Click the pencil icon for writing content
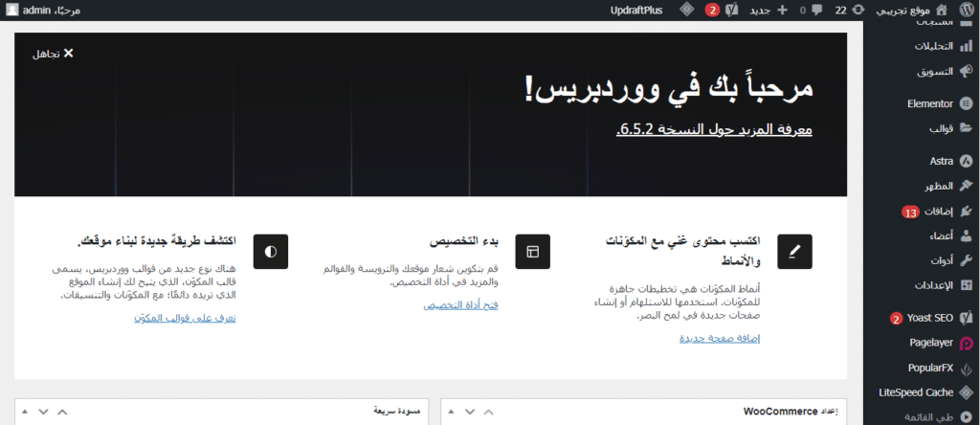 coord(794,251)
